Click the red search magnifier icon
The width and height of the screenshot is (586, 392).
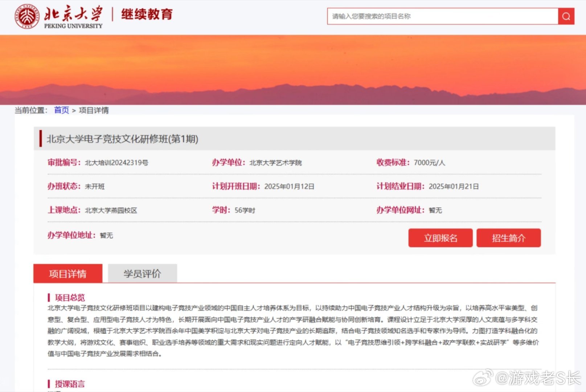click(x=566, y=16)
